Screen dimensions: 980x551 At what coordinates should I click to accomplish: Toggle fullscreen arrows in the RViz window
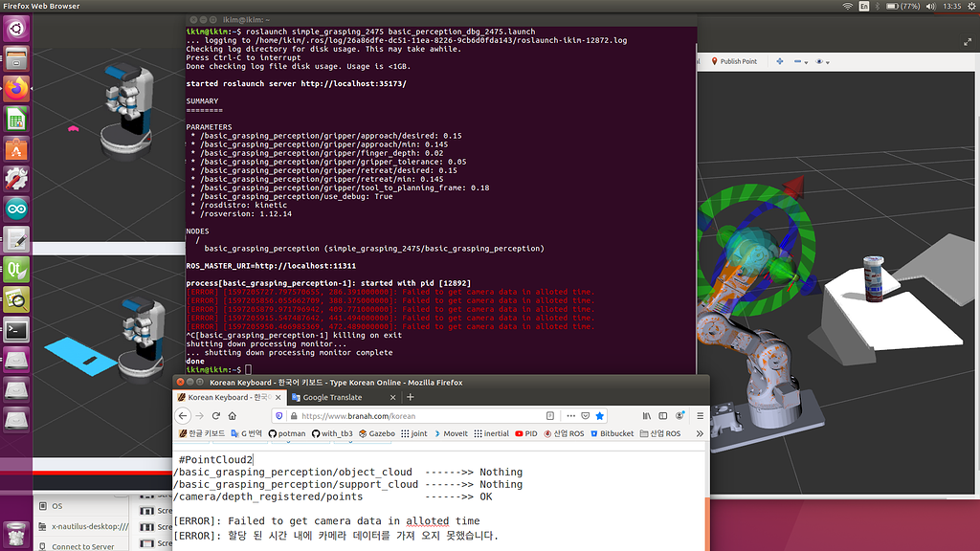(x=968, y=42)
